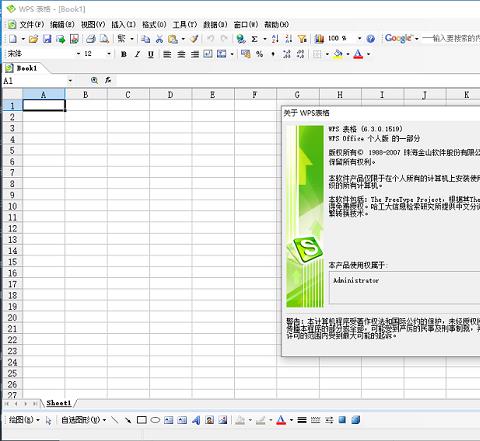480x441 pixels.
Task: Select the cell A1
Action: point(44,105)
